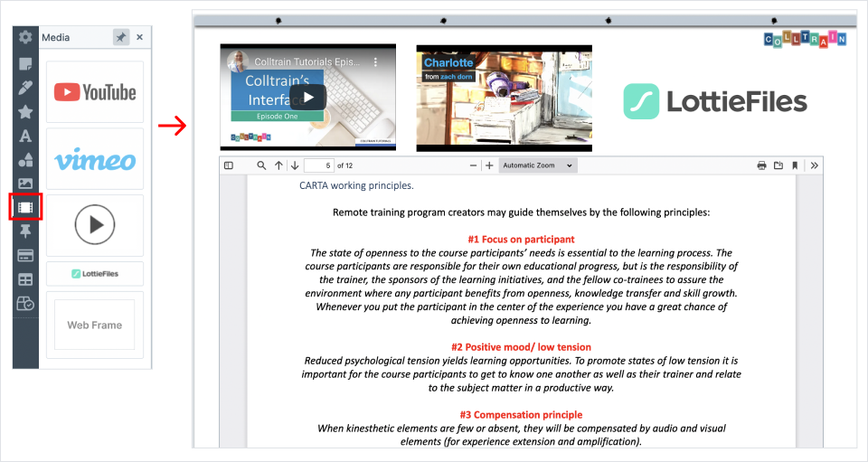Open the Charlotte Vimeo video thumbnail
The width and height of the screenshot is (868, 462).
point(505,99)
